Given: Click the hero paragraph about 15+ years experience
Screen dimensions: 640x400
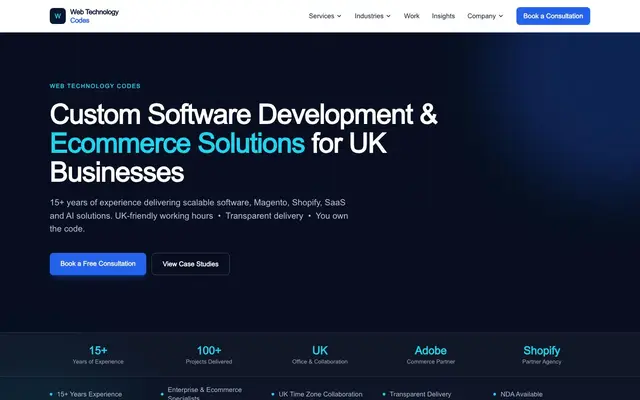Looking at the screenshot, I should click(199, 216).
